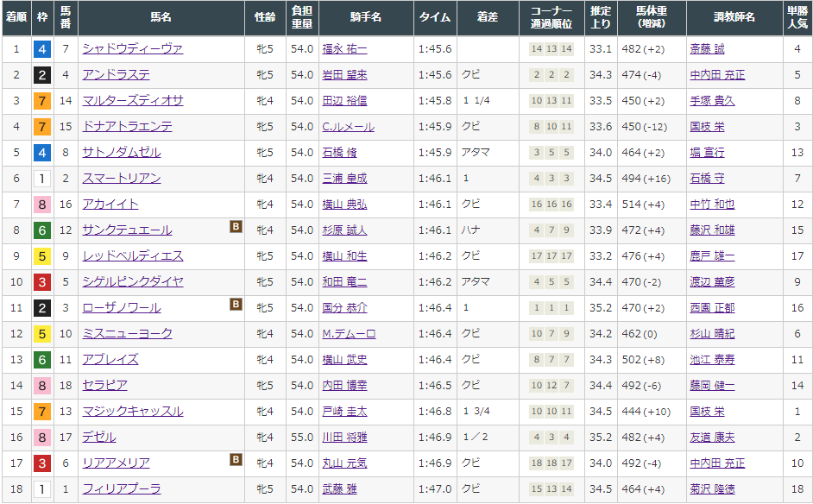Click the green frame 6 box in サンクテュエール row
This screenshot has width=813, height=504.
tap(42, 230)
